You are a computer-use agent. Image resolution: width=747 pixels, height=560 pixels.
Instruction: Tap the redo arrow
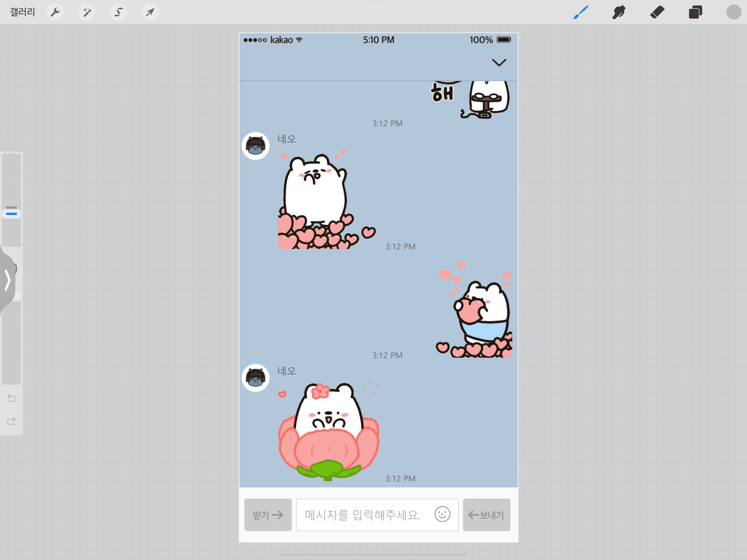click(11, 421)
